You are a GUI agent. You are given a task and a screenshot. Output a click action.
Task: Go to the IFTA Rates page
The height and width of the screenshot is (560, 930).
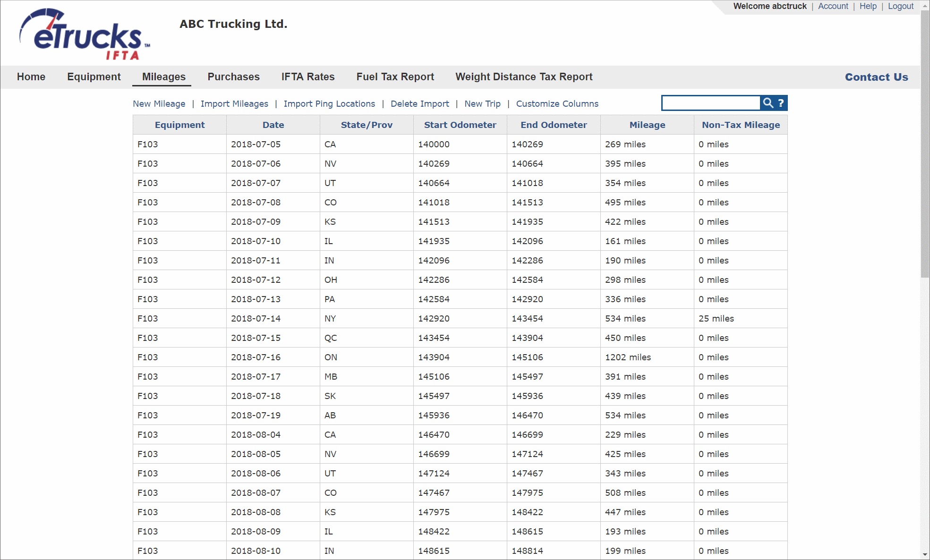(x=307, y=77)
